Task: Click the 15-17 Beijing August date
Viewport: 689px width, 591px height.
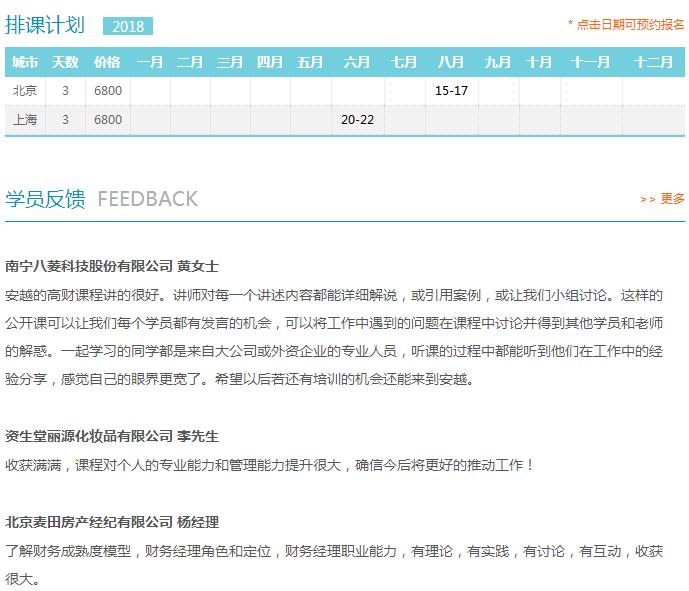Action: click(452, 91)
